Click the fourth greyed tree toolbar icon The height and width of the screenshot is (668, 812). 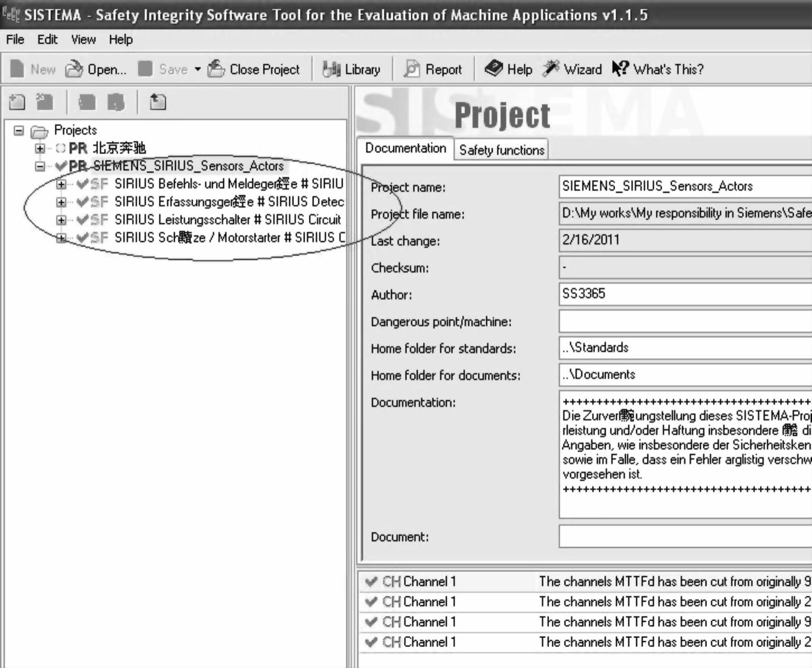(x=116, y=102)
